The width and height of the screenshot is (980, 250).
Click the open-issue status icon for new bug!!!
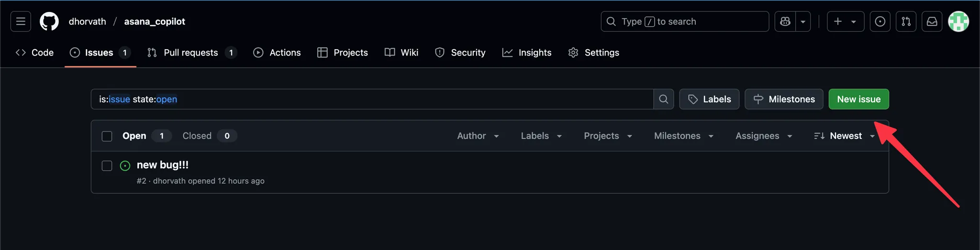coord(125,166)
